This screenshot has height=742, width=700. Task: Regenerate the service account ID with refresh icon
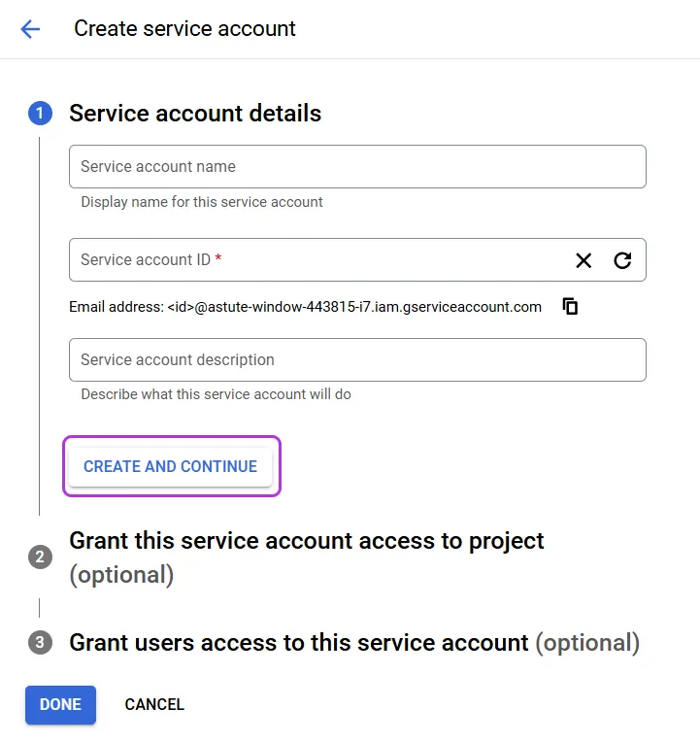(622, 260)
